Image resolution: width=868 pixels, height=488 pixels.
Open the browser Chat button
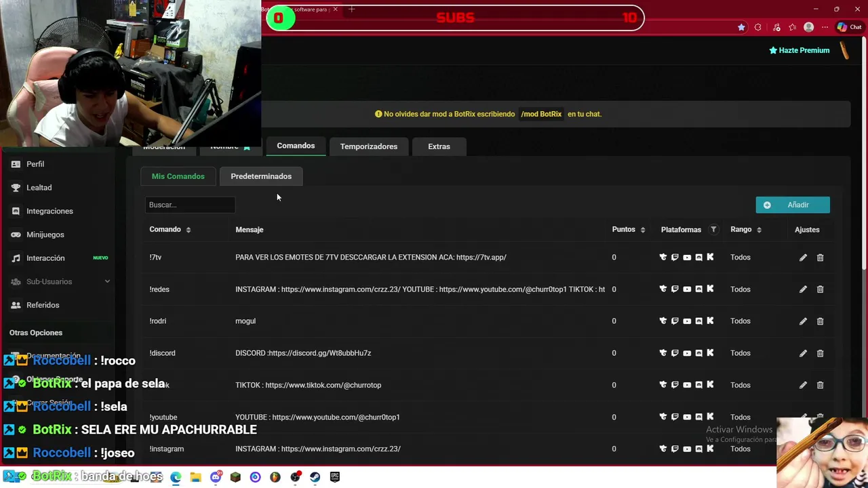pos(850,27)
